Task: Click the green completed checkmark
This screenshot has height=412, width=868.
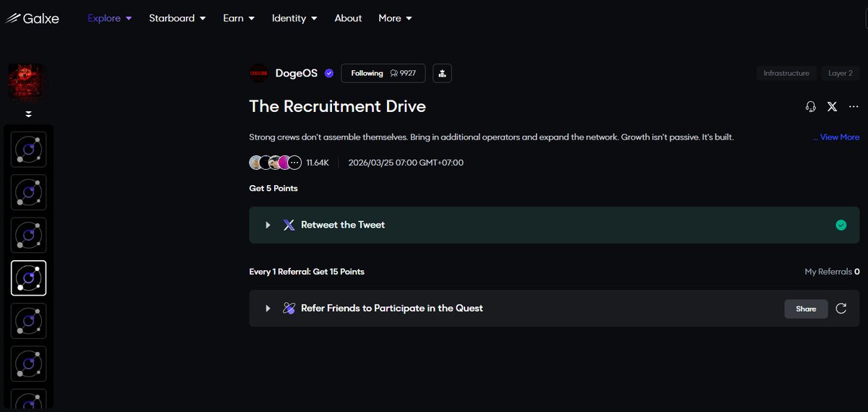Action: point(841,225)
